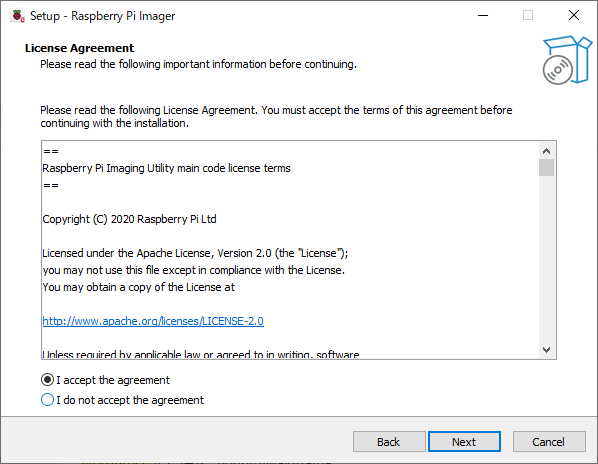This screenshot has height=464, width=598.
Task: Click the license scrollbar up arrow
Action: point(547,151)
